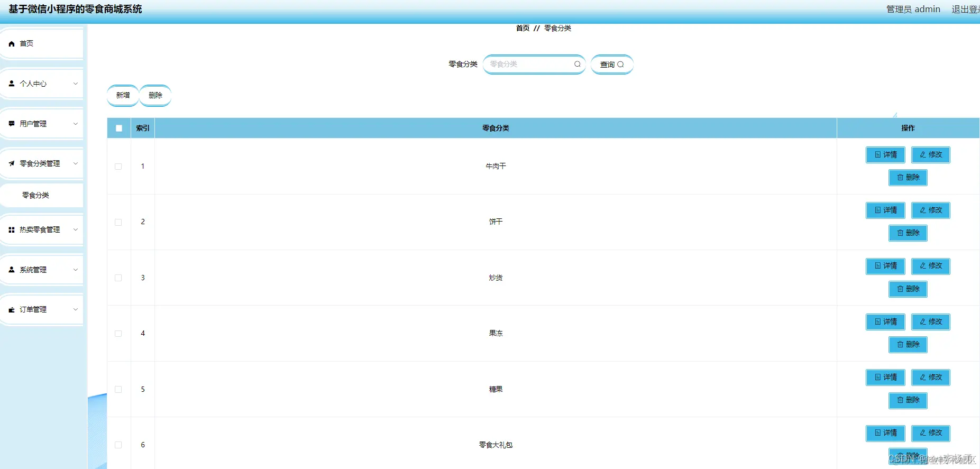
Task: Select checkbox for row 3 炒货
Action: (x=118, y=278)
